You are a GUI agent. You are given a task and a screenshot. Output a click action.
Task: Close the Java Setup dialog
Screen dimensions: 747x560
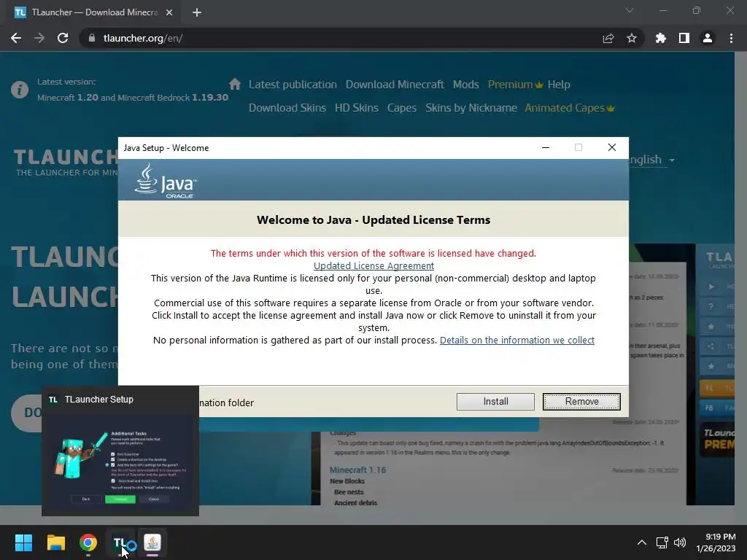(612, 147)
